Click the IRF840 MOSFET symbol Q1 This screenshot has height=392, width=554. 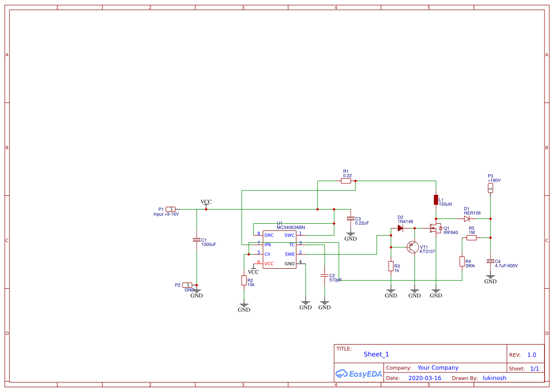coord(436,229)
